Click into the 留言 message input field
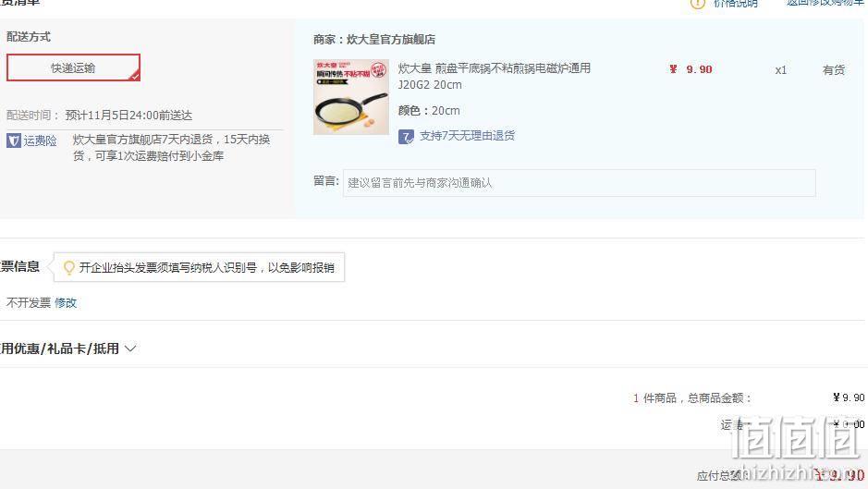The width and height of the screenshot is (868, 489). point(579,183)
